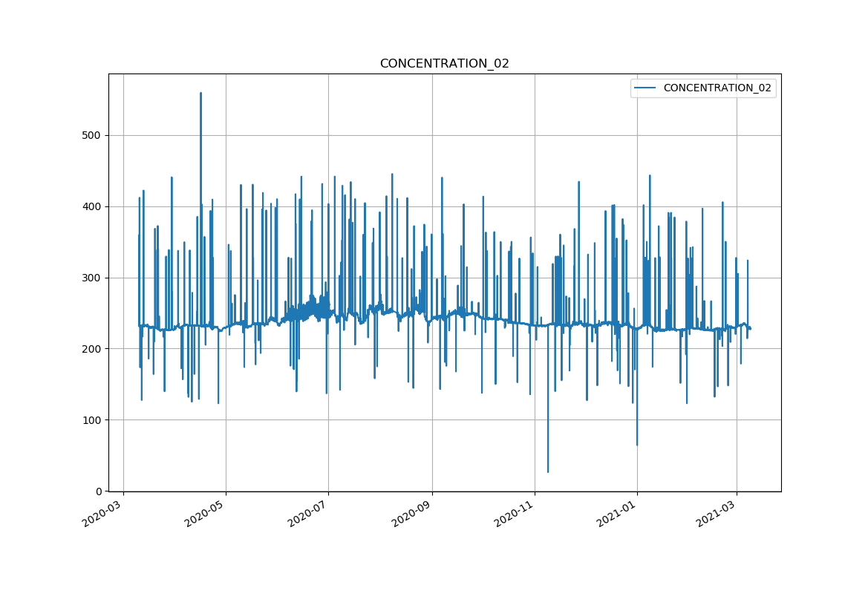Click the 500 y-axis tick label
The height and width of the screenshot is (614, 868).
coord(93,135)
